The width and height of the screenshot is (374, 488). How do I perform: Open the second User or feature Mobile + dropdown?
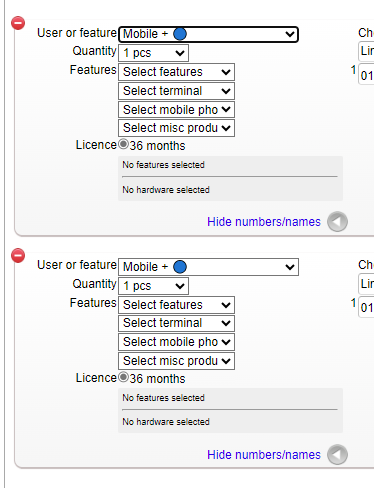[208, 267]
